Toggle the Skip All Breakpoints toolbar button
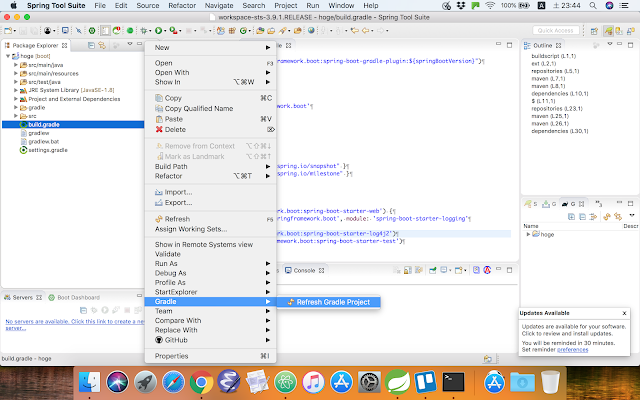640x400 pixels. point(79,31)
